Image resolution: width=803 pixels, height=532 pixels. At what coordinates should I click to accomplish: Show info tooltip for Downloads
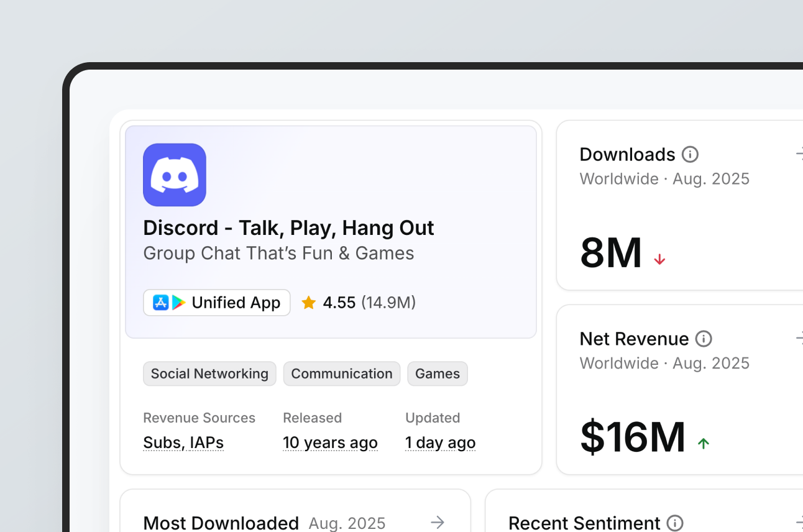point(690,154)
